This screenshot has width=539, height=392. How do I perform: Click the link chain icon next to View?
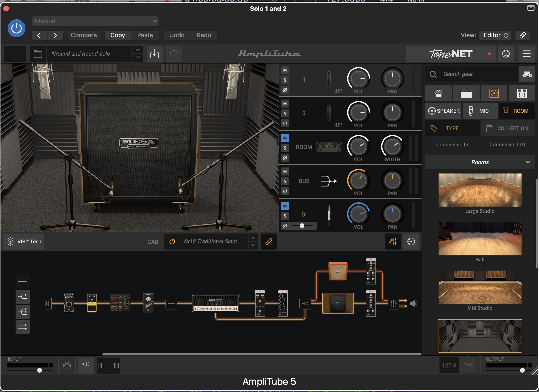pos(522,35)
